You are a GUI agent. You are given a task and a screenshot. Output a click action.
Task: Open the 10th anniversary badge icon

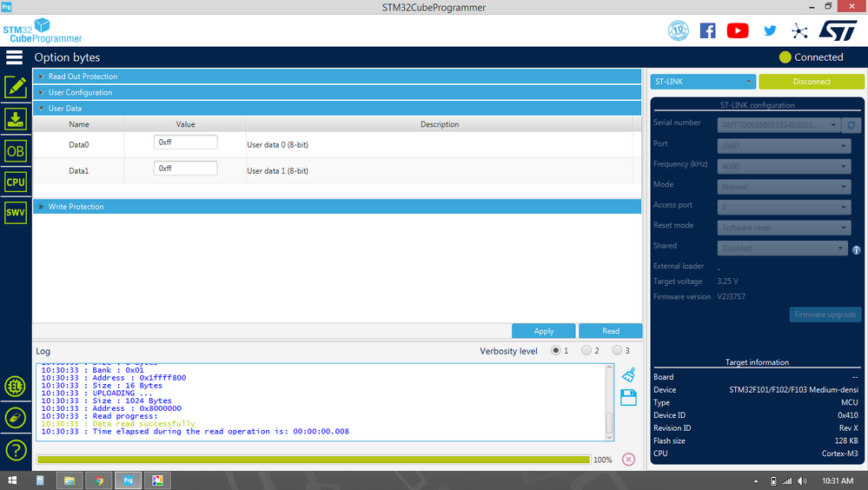point(678,30)
